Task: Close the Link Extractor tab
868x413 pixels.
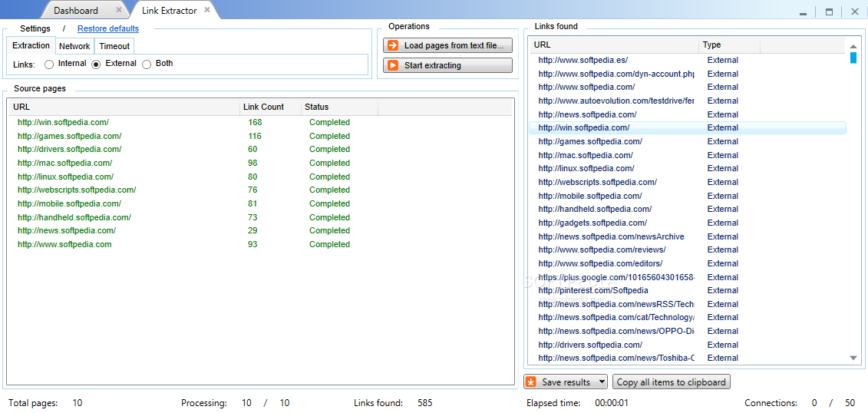Action: [207, 10]
